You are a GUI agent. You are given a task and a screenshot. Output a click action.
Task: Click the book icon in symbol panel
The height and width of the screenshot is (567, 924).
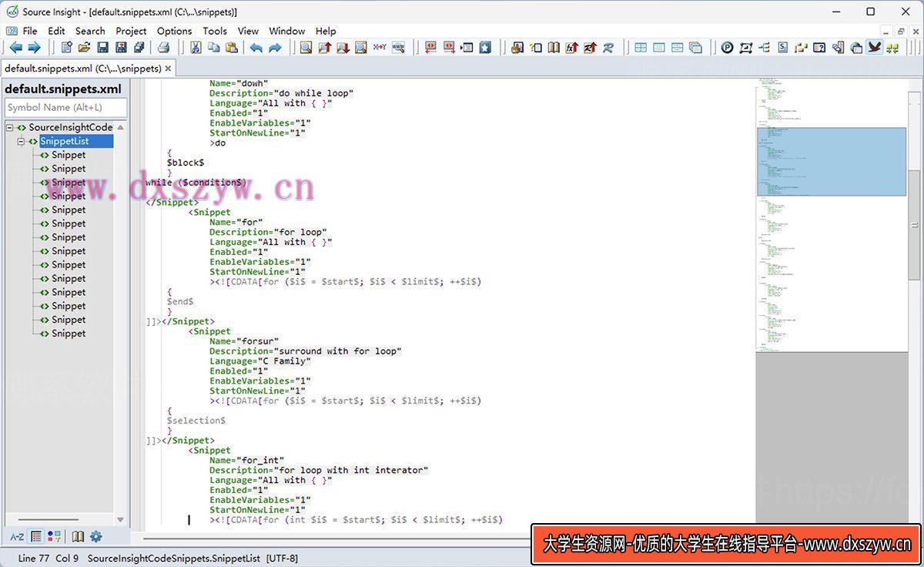coord(78,537)
